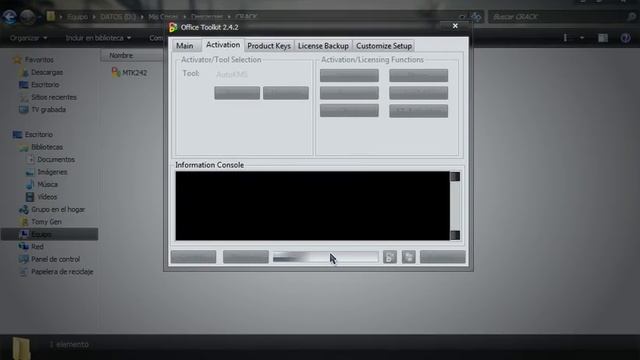Open Escritorio under Favoritos
This screenshot has width=640, height=360.
45,84
